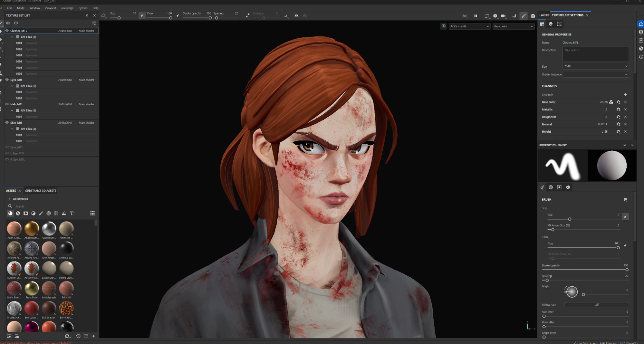This screenshot has height=344, width=644.
Task: Filter assets by brushes icon
Action: tap(41, 213)
